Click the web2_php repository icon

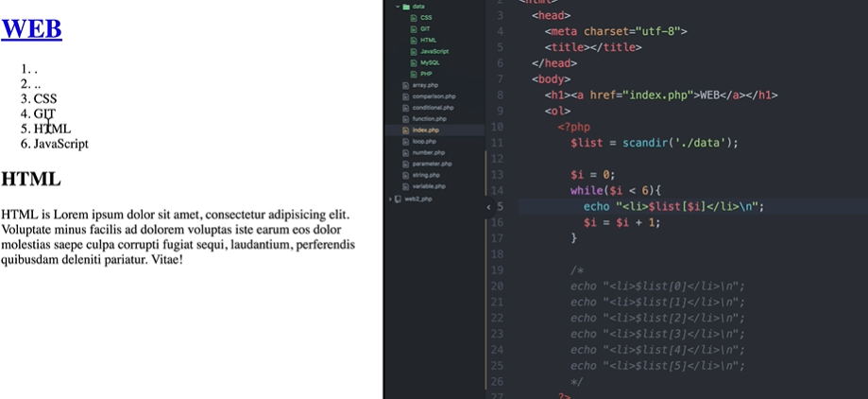pyautogui.click(x=398, y=199)
